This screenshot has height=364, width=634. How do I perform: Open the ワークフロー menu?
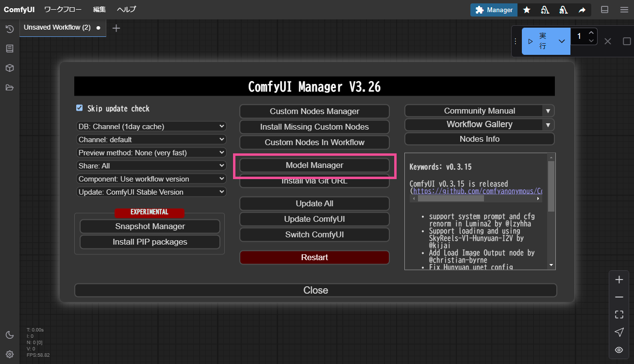pos(63,10)
